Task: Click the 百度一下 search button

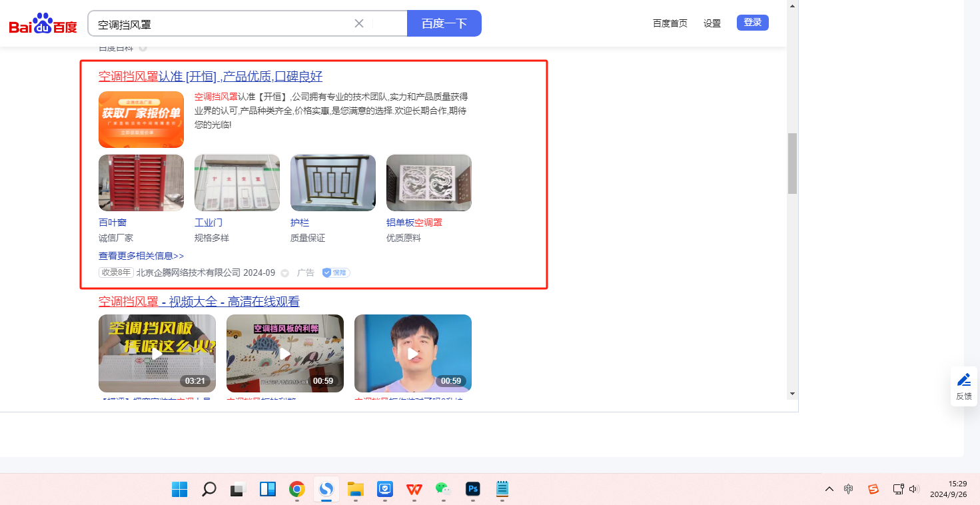Action: [444, 23]
